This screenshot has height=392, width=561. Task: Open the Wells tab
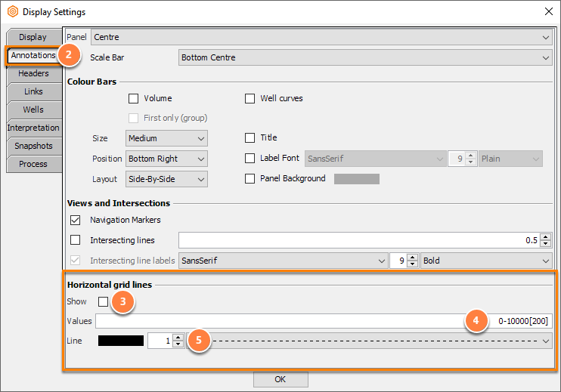tap(33, 110)
